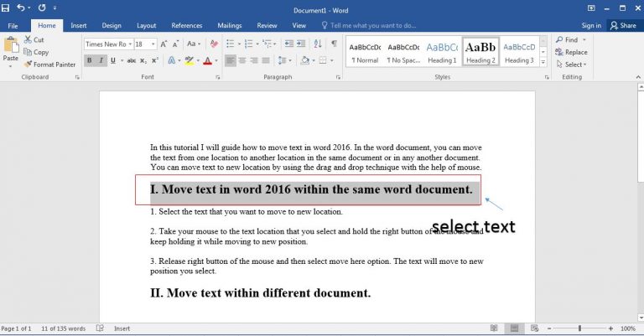The height and width of the screenshot is (336, 644).
Task: Start a bulleted list
Action: pos(231,44)
